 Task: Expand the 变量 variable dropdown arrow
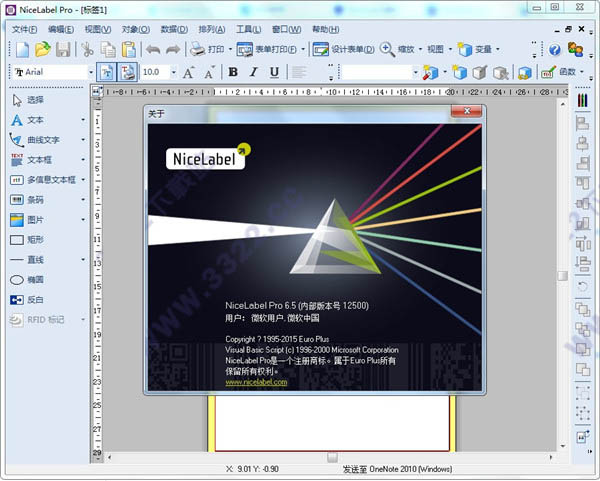pyautogui.click(x=497, y=49)
